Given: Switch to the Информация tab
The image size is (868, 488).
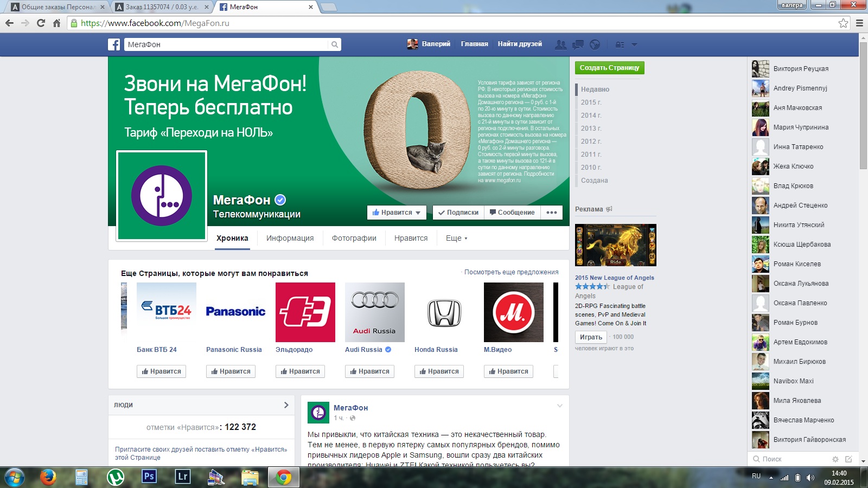Looking at the screenshot, I should point(290,238).
